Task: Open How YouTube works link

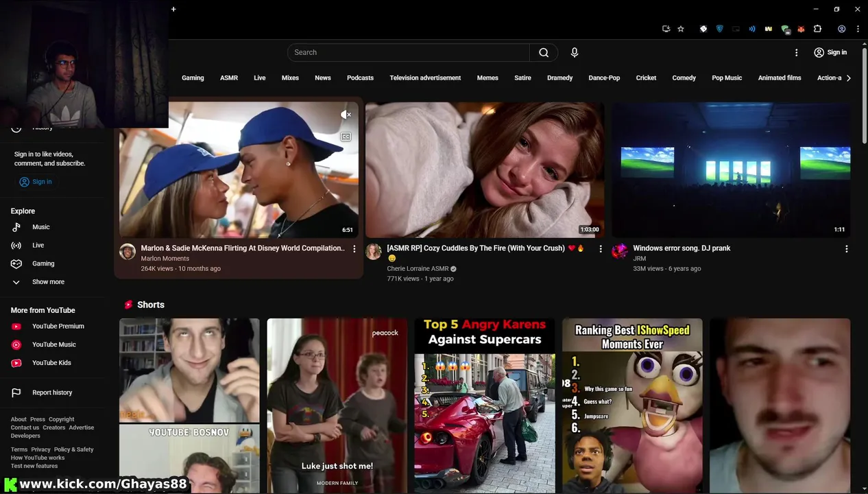Action: tap(38, 458)
